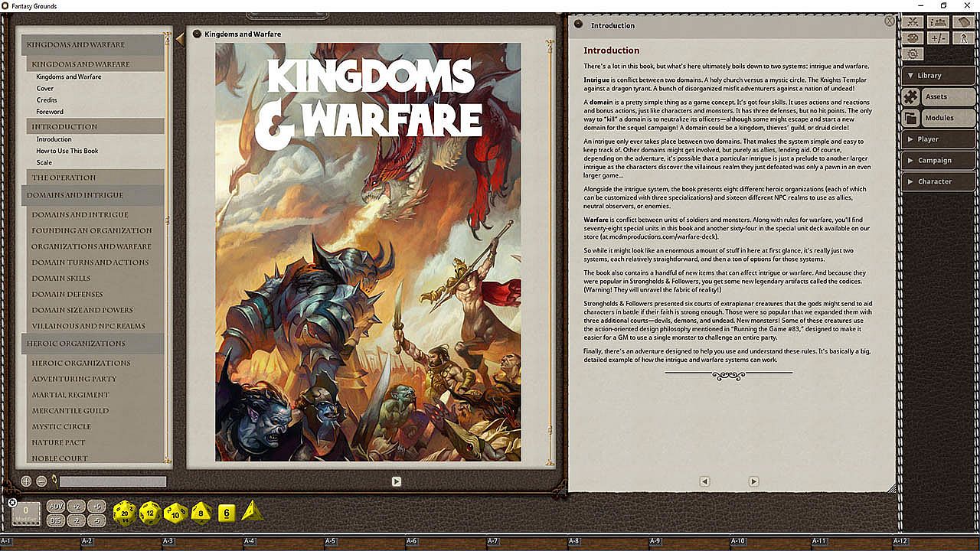Image resolution: width=980 pixels, height=551 pixels.
Task: Click the round minus icon below the contents
Action: pos(41,481)
